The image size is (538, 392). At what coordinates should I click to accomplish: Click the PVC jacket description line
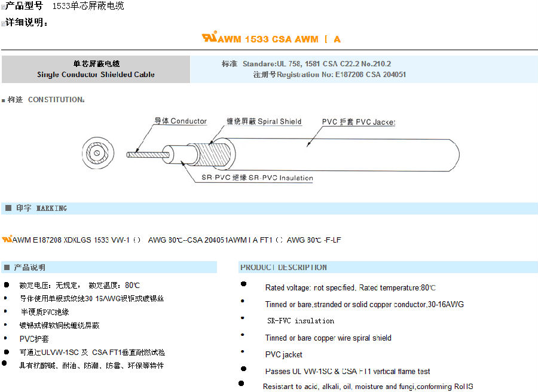(284, 354)
